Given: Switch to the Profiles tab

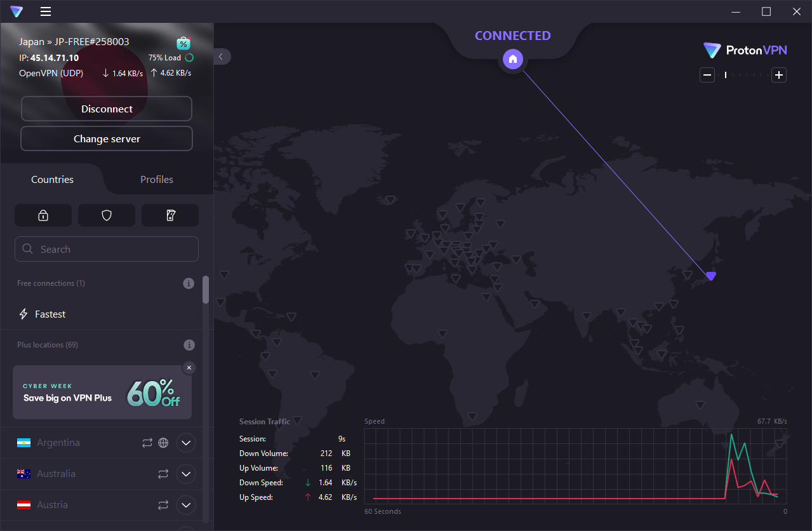Looking at the screenshot, I should click(157, 180).
